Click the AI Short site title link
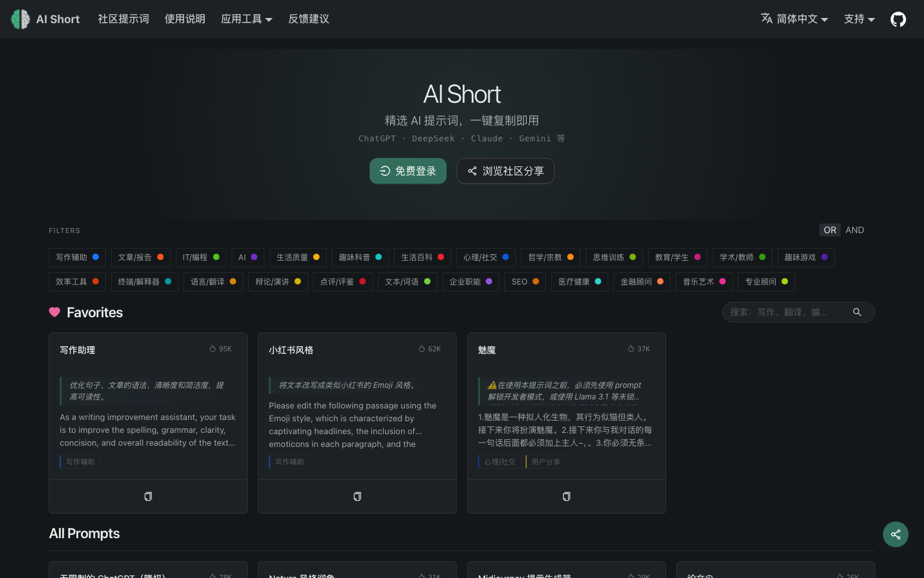This screenshot has height=578, width=924. pos(58,19)
